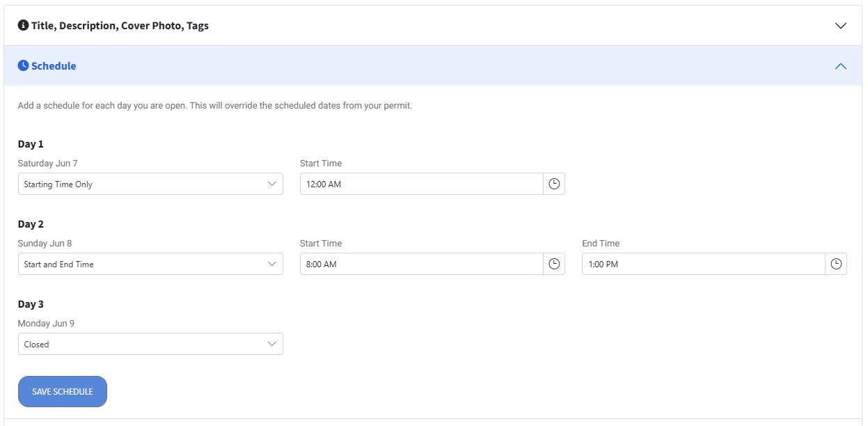Open the Day 2 Start Time clock picker
The width and height of the screenshot is (868, 426).
click(554, 264)
